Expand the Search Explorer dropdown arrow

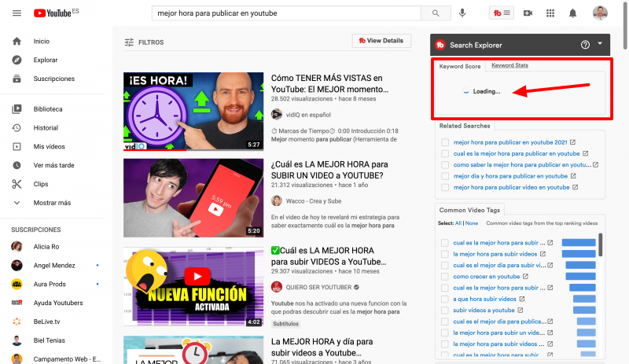click(x=600, y=44)
